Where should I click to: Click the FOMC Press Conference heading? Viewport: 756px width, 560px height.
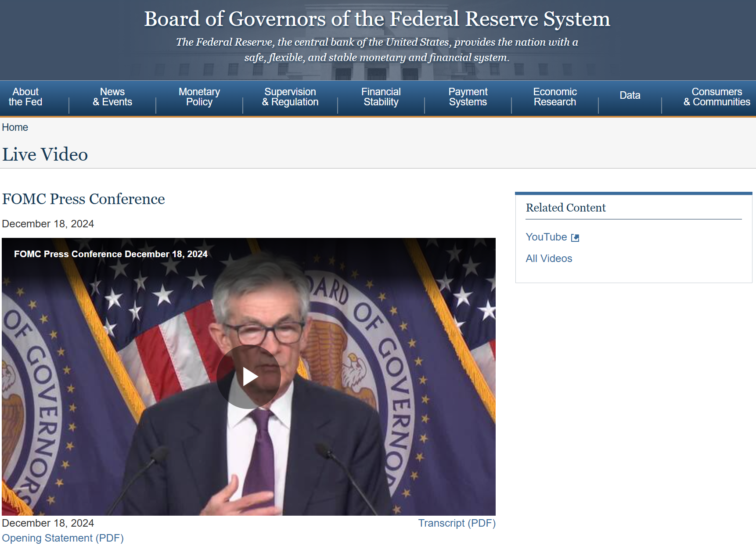83,199
